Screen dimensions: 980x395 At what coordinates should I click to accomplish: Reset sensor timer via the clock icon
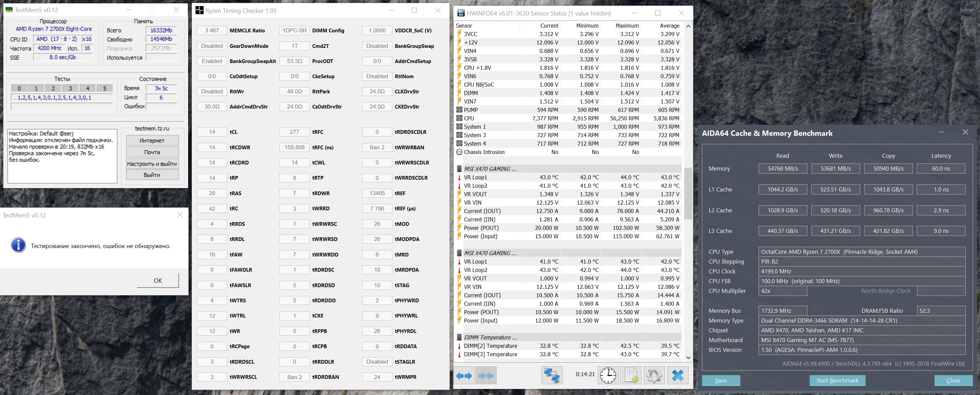click(608, 375)
